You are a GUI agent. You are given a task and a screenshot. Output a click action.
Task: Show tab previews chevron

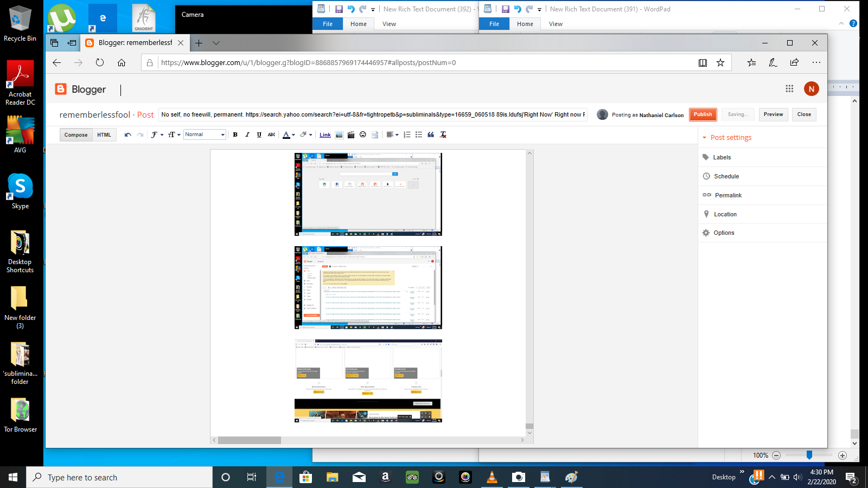point(216,43)
